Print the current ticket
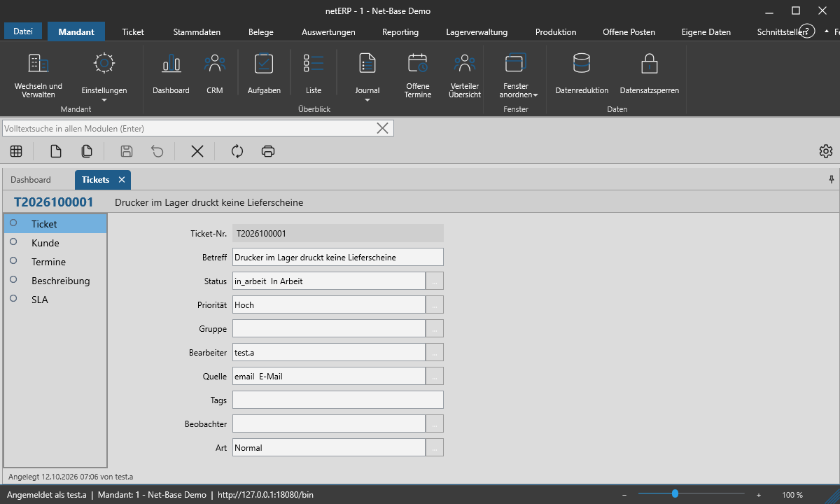This screenshot has height=504, width=840. click(x=268, y=151)
